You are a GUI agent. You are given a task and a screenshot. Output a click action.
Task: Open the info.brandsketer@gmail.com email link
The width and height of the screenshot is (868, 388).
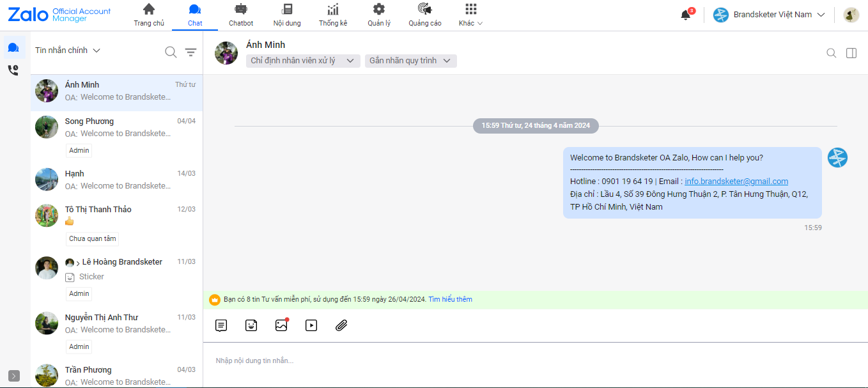736,182
